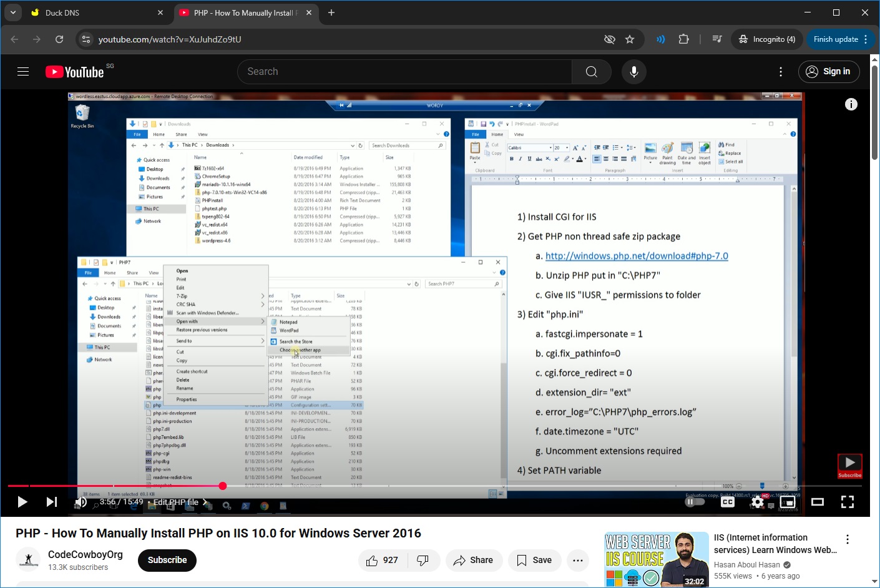
Task: Open miniplayer view
Action: pos(788,502)
